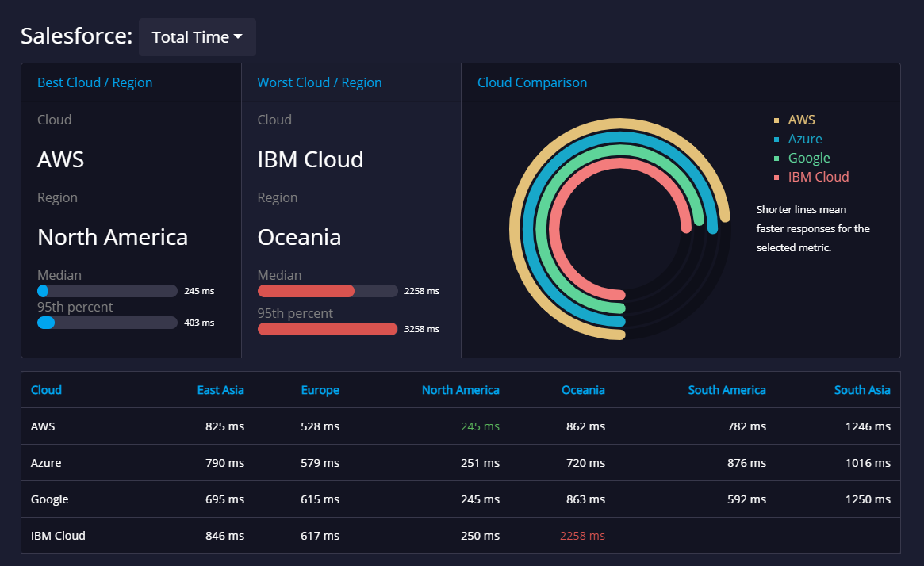
Task: Open the Best Cloud / Region panel header
Action: coord(95,82)
